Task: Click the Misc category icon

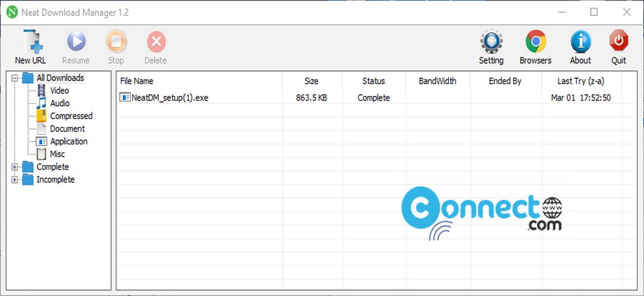Action: click(41, 154)
